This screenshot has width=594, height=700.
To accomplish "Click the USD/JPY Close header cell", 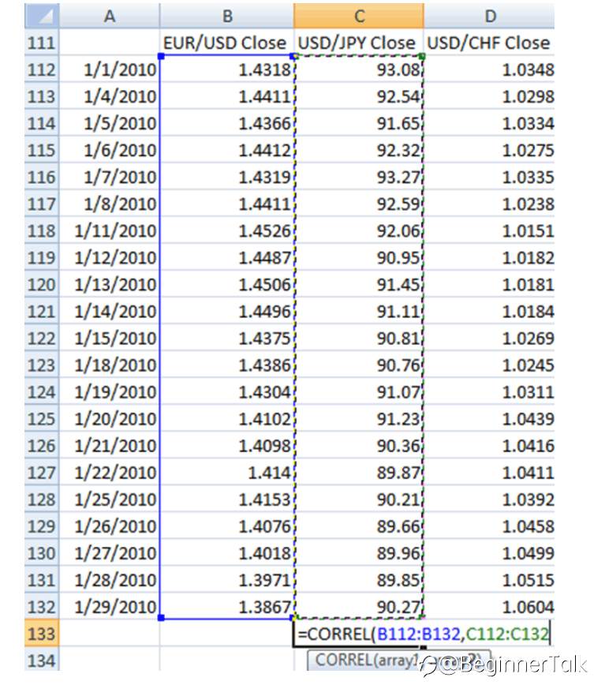I will pos(359,43).
